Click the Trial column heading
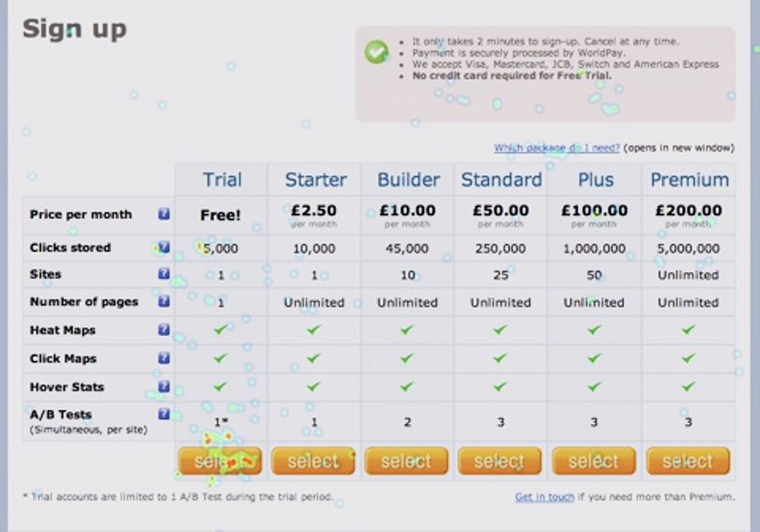Viewport: 760px width, 532px height. 222,180
